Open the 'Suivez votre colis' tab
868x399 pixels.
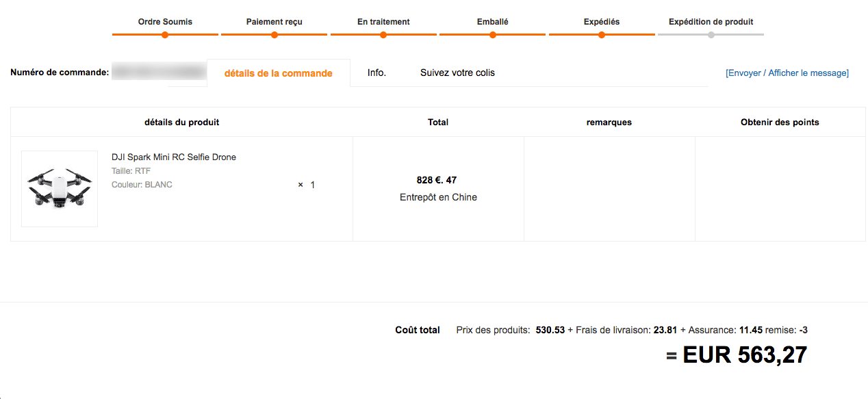(x=457, y=73)
